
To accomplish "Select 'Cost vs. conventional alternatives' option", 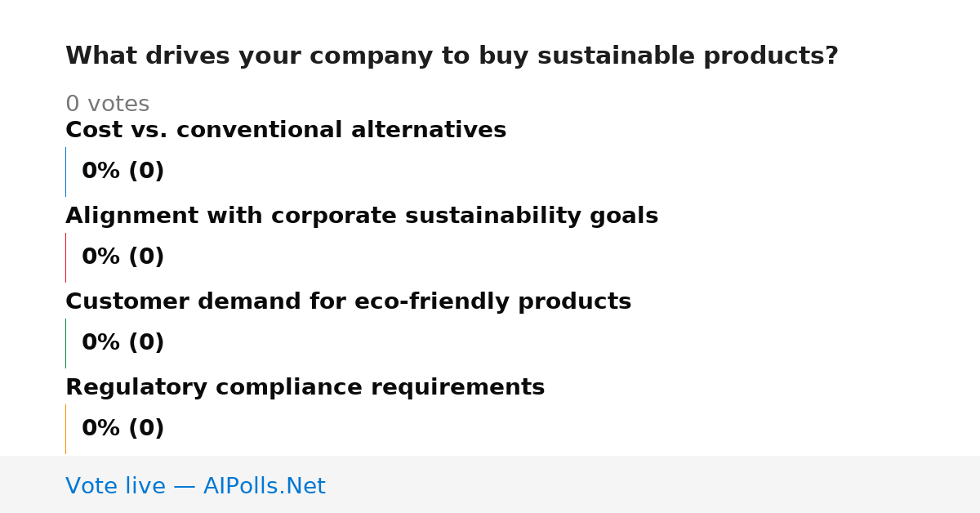I will (286, 131).
